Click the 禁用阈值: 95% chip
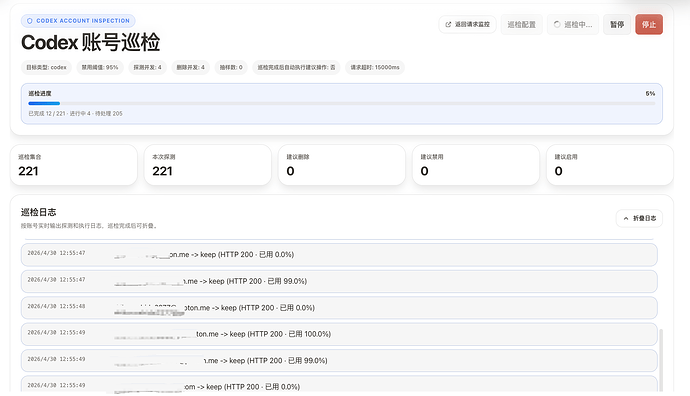690x396 pixels. pyautogui.click(x=100, y=67)
